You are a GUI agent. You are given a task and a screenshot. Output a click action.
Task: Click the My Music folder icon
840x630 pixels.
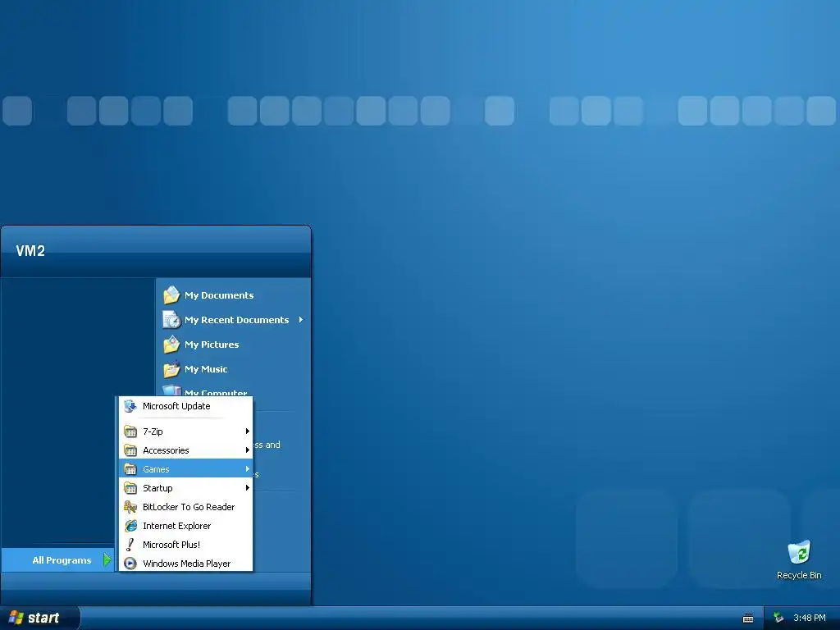pos(171,369)
